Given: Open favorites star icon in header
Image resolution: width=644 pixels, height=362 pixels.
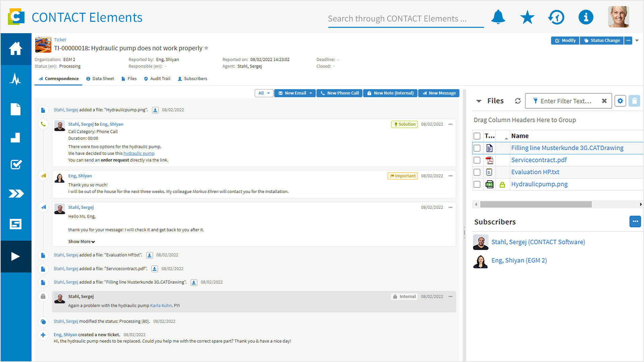Looking at the screenshot, I should pos(527,17).
